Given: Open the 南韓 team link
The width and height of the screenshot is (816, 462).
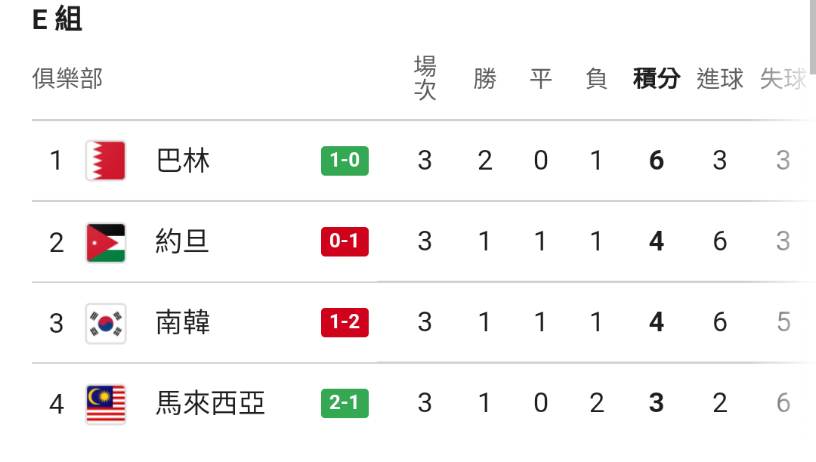Looking at the screenshot, I should click(183, 323).
